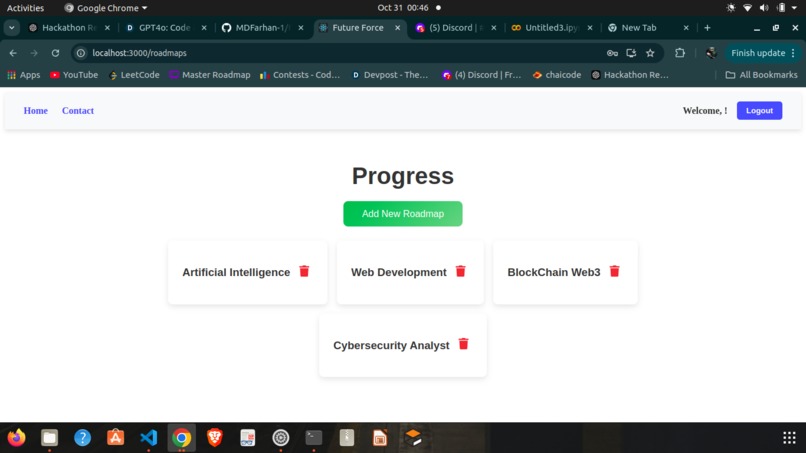Close the Future Force tab
806x453 pixels.
click(x=397, y=28)
